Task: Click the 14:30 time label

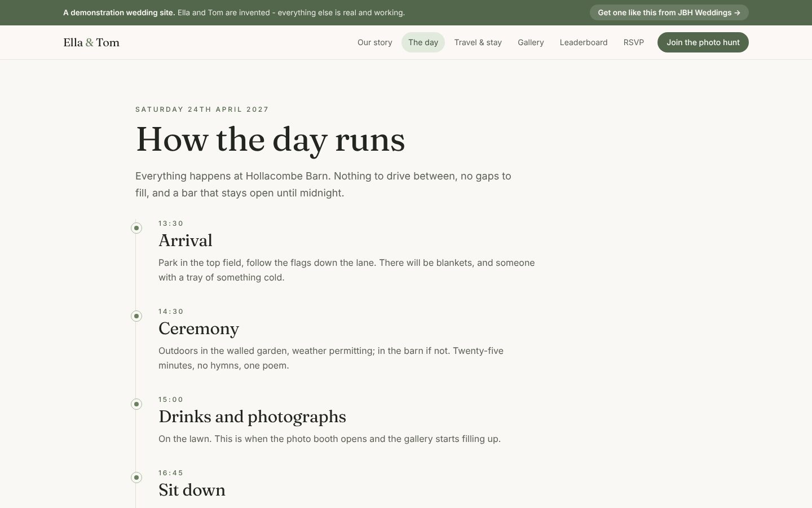Action: click(x=171, y=312)
